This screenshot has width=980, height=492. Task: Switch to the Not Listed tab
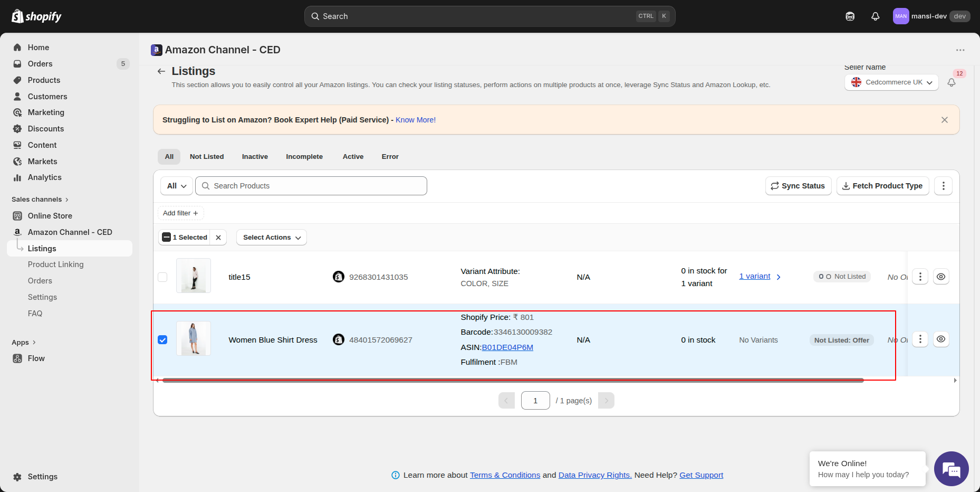point(207,157)
